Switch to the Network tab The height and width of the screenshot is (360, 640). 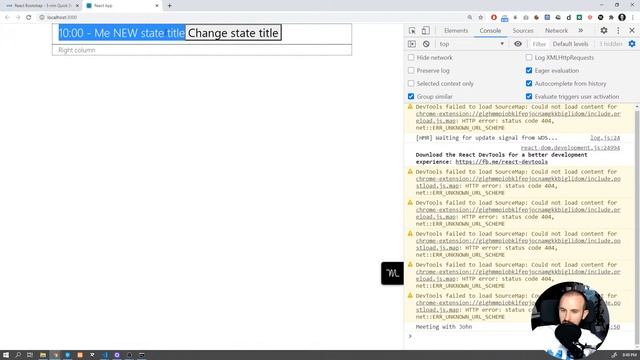[556, 31]
